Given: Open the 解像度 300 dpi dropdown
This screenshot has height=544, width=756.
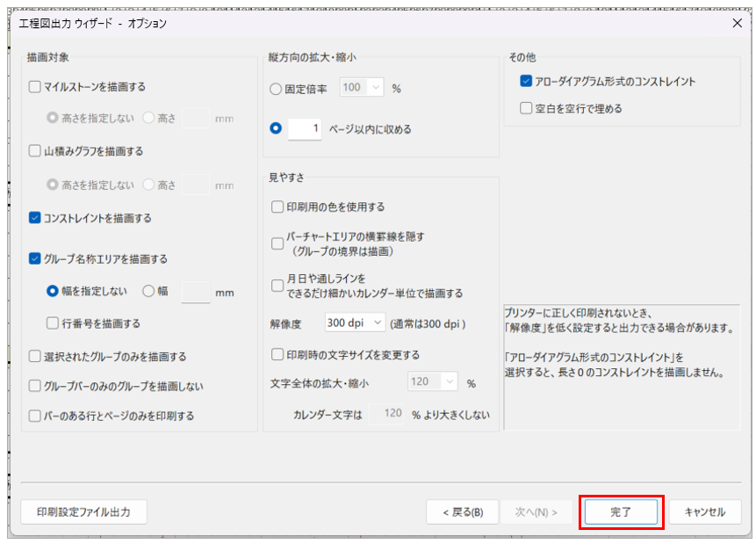Looking at the screenshot, I should point(355,323).
